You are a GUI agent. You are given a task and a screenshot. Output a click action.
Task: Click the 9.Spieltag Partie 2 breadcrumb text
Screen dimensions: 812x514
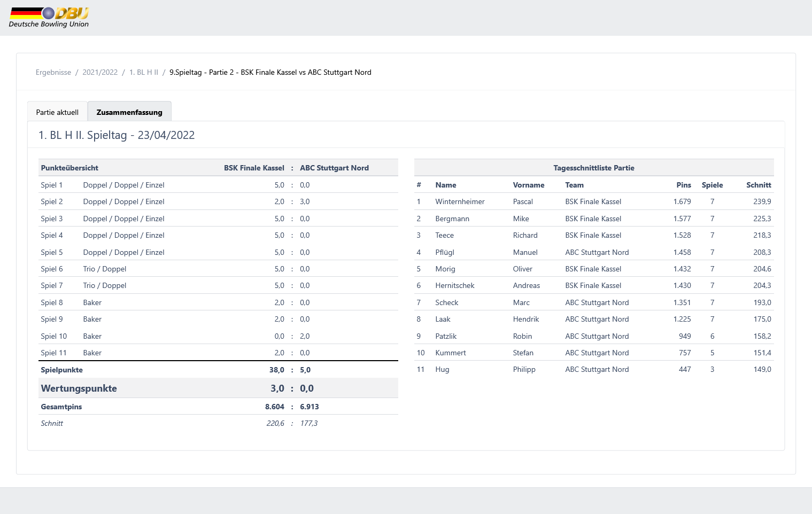pyautogui.click(x=270, y=73)
